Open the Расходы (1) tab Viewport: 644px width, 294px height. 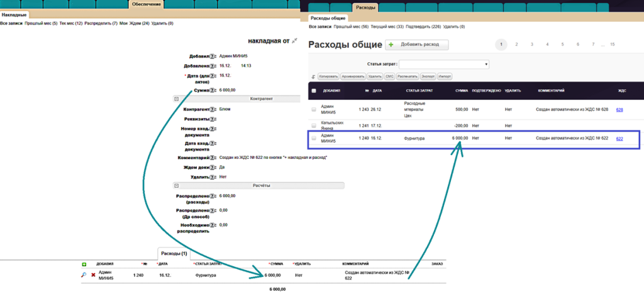point(174,253)
